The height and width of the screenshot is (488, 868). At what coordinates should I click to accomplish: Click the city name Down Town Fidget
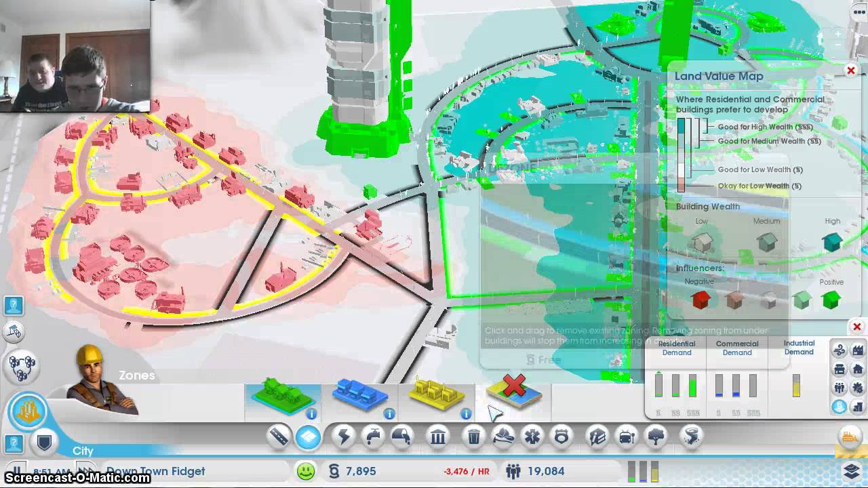click(155, 471)
